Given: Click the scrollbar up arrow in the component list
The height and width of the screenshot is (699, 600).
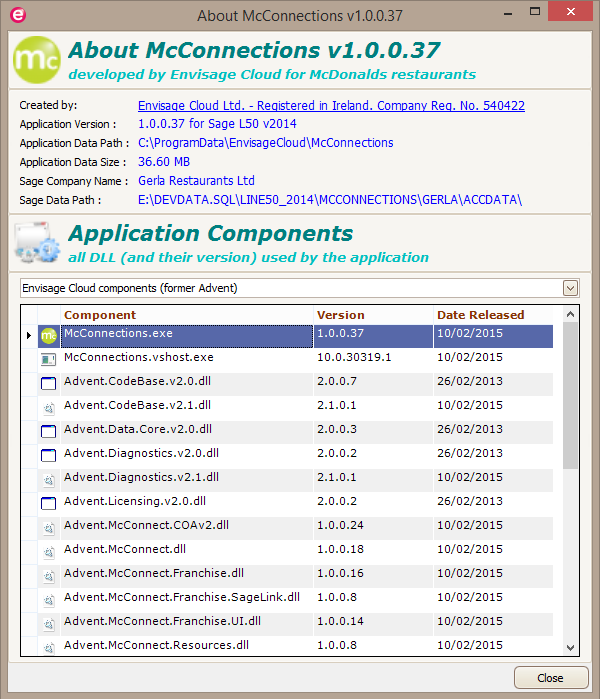Looking at the screenshot, I should pyautogui.click(x=570, y=314).
